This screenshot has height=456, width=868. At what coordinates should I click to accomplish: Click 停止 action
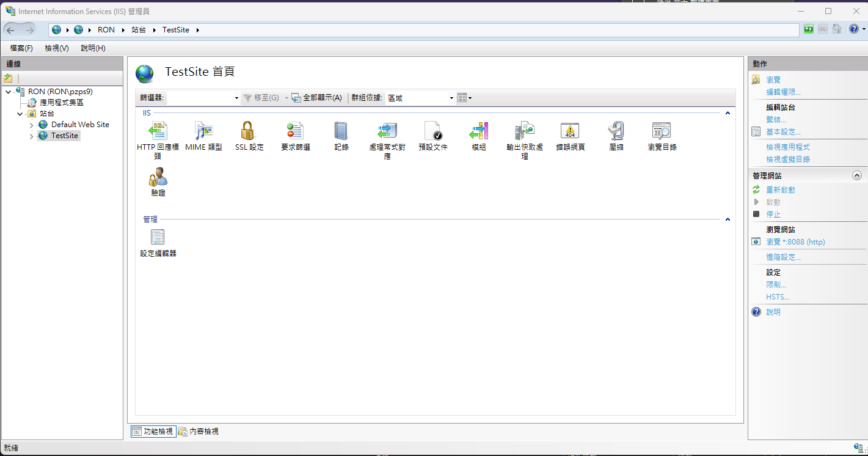pyautogui.click(x=773, y=215)
